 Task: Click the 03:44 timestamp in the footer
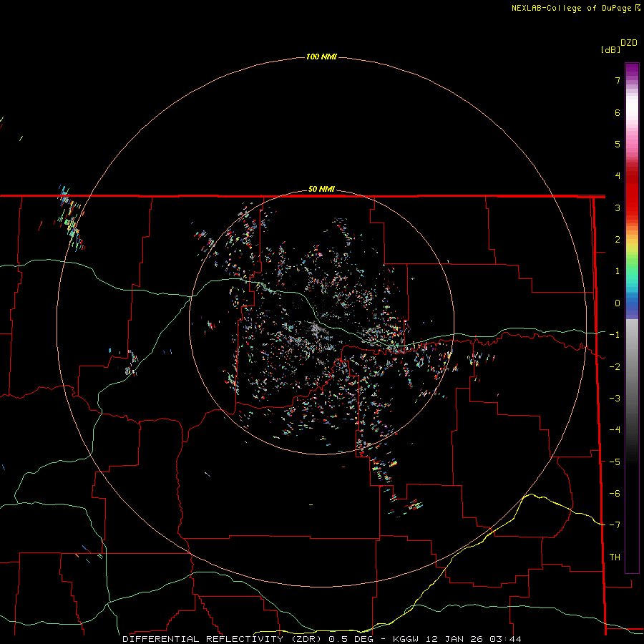pyautogui.click(x=505, y=639)
